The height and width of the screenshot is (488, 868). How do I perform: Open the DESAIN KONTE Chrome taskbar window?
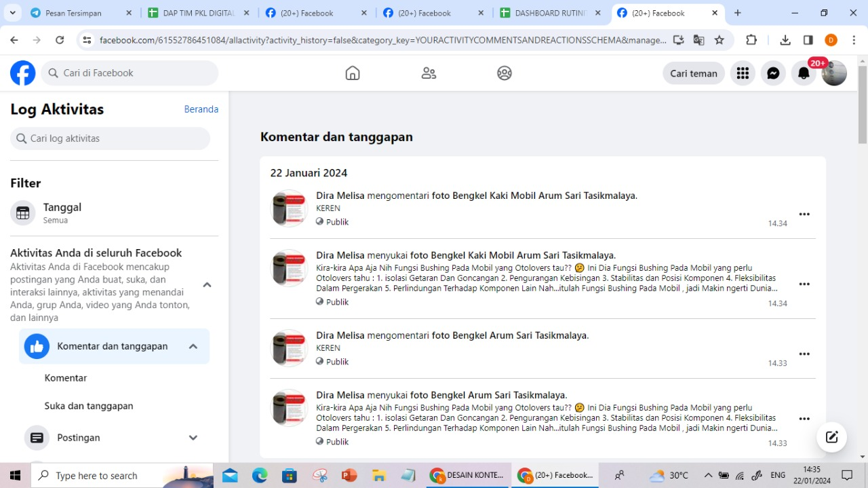[468, 475]
